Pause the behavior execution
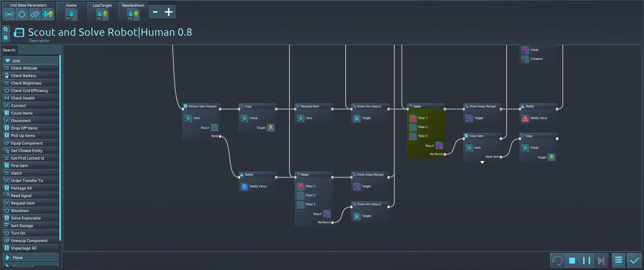 [x=586, y=260]
